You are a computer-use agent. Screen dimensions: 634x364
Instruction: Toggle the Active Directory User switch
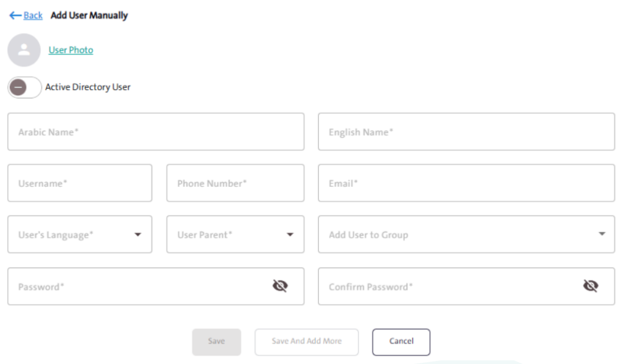tap(24, 87)
